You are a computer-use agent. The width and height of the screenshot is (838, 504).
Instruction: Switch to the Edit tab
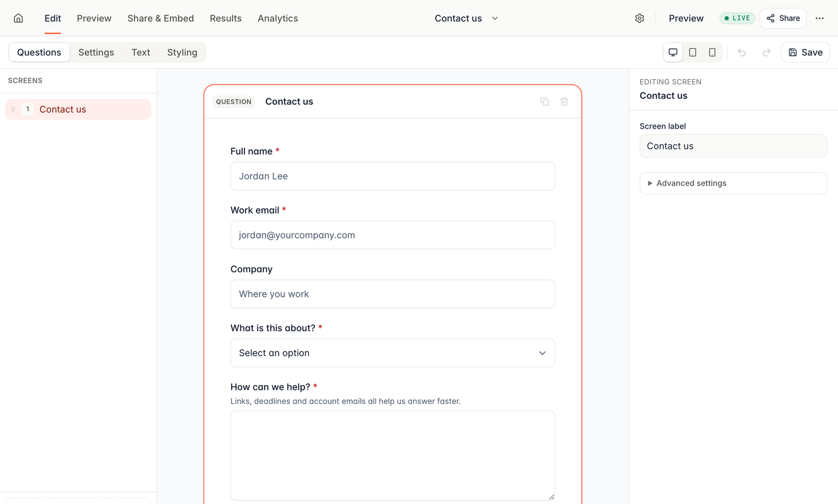pyautogui.click(x=52, y=18)
